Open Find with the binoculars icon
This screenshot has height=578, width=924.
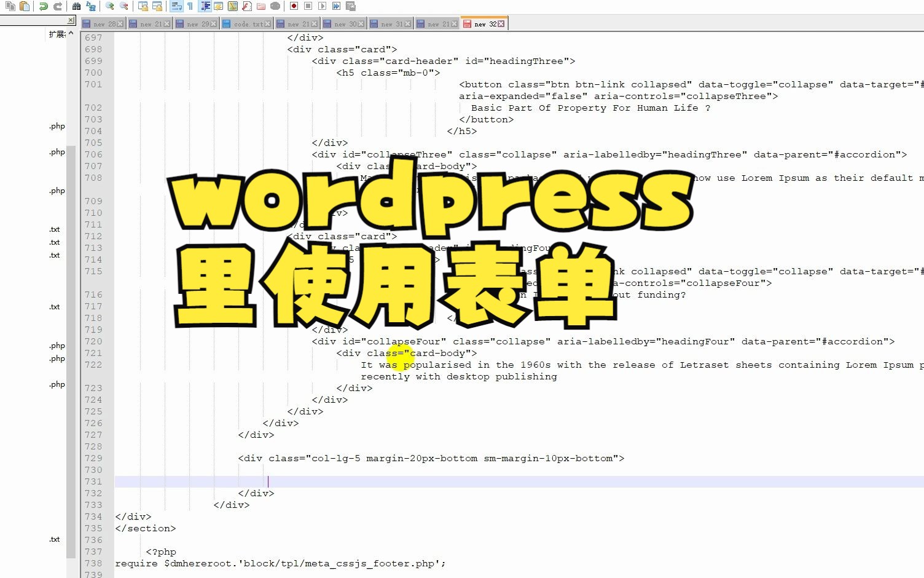coord(76,6)
